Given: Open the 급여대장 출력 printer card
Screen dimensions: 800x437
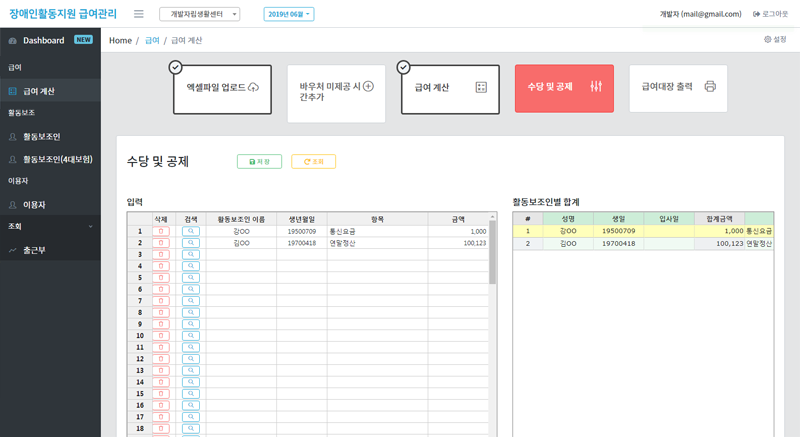Looking at the screenshot, I should pos(678,87).
